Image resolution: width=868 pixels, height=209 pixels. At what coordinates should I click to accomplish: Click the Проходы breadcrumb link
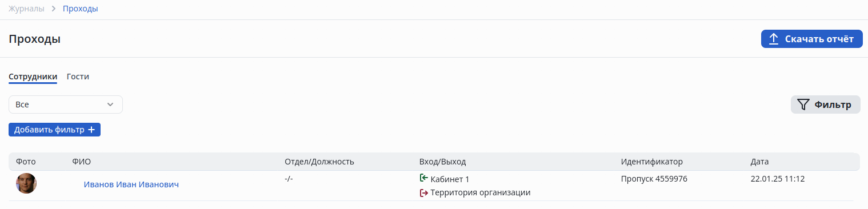(81, 9)
